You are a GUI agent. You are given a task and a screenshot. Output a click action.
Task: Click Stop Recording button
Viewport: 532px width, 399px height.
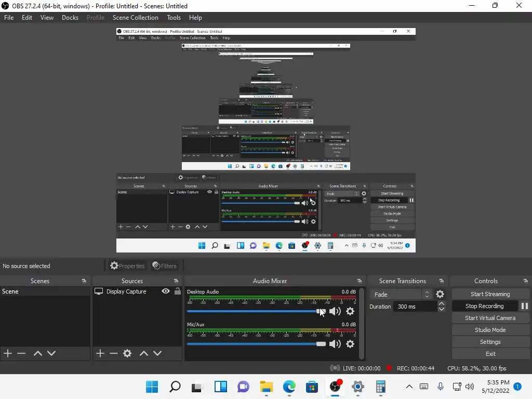(485, 306)
